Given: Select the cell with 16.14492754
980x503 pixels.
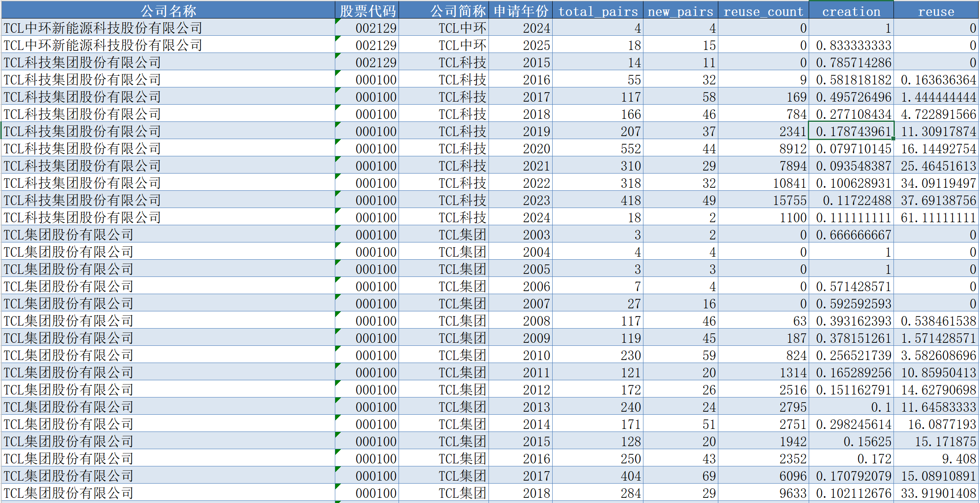Looking at the screenshot, I should click(x=936, y=148).
